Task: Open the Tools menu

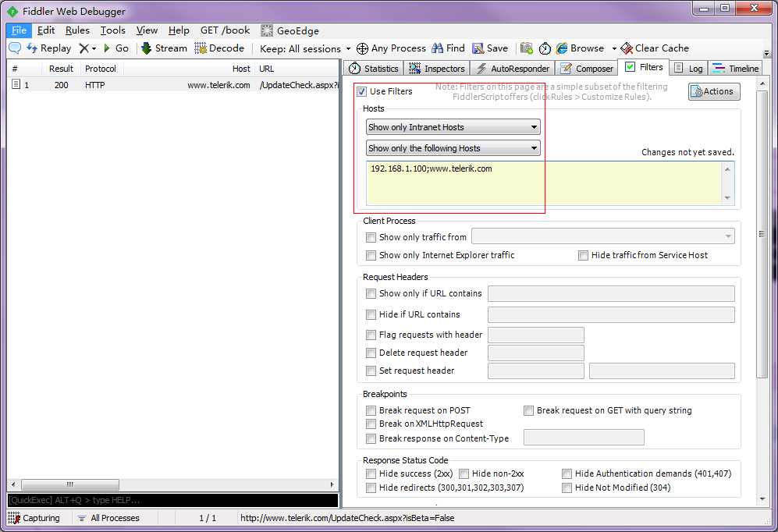Action: [112, 30]
